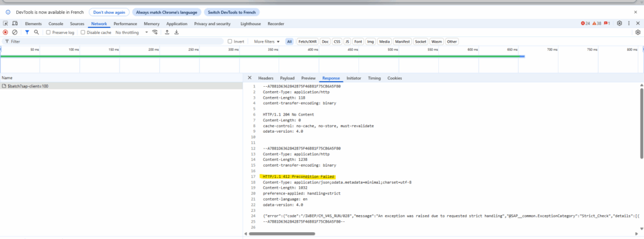Dismiss the French language info bar
644x239 pixels.
635,13
